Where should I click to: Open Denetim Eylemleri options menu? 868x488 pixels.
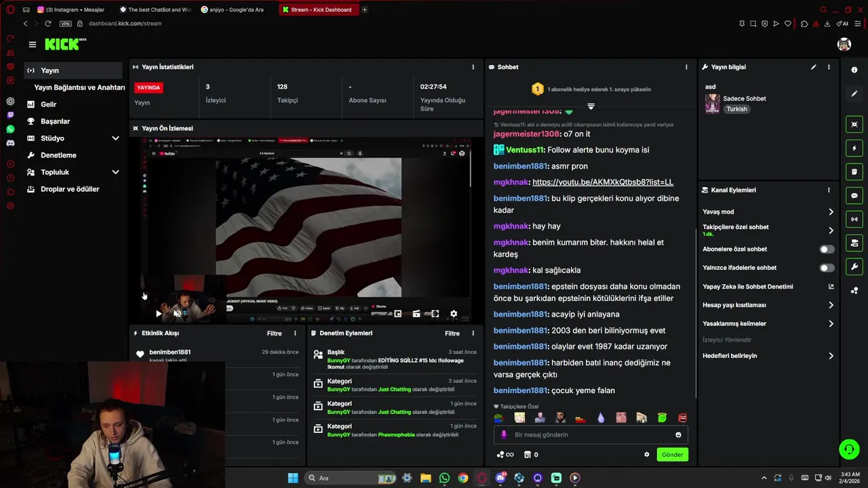point(473,333)
